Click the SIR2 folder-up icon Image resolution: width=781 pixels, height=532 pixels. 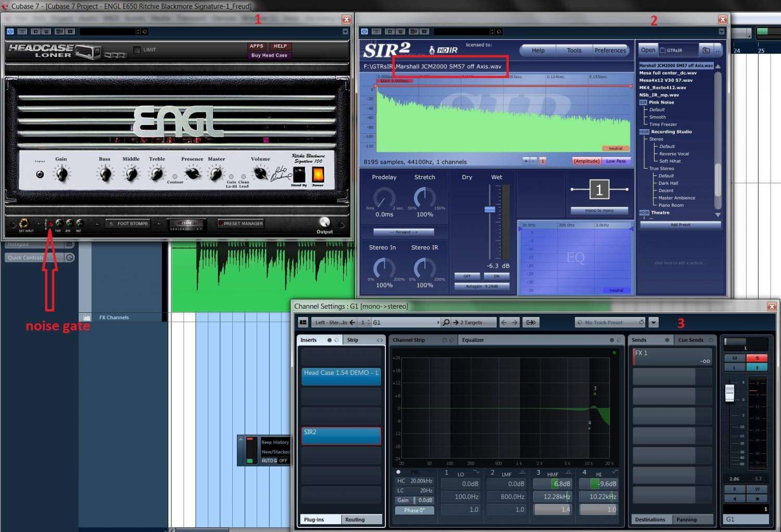point(706,50)
